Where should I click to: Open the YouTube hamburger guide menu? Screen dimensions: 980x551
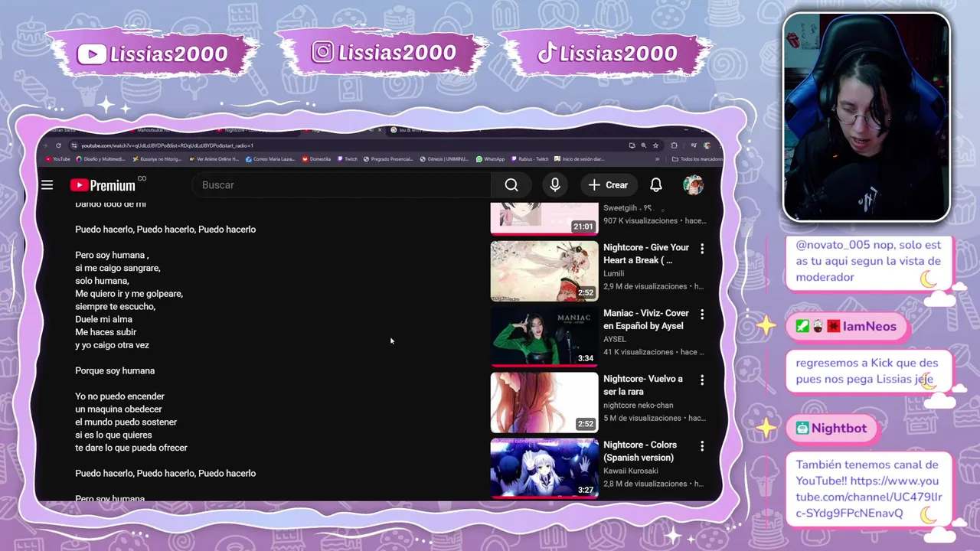click(47, 184)
